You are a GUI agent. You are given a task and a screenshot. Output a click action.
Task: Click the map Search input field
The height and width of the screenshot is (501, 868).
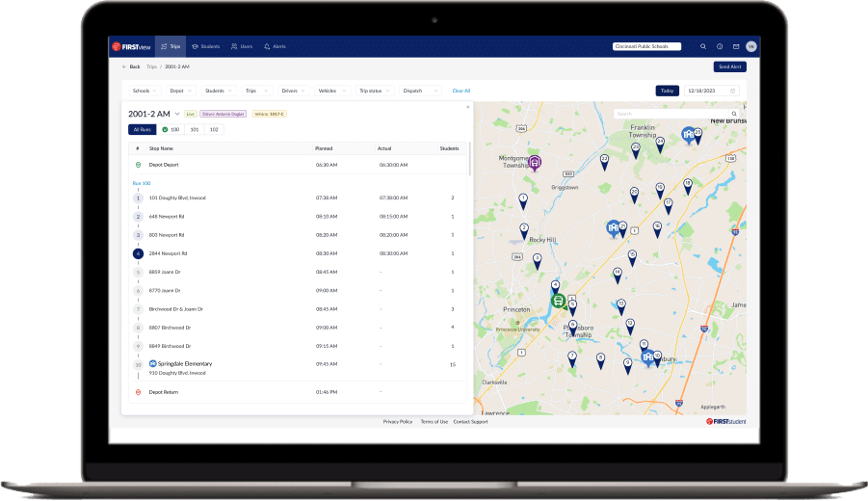670,114
